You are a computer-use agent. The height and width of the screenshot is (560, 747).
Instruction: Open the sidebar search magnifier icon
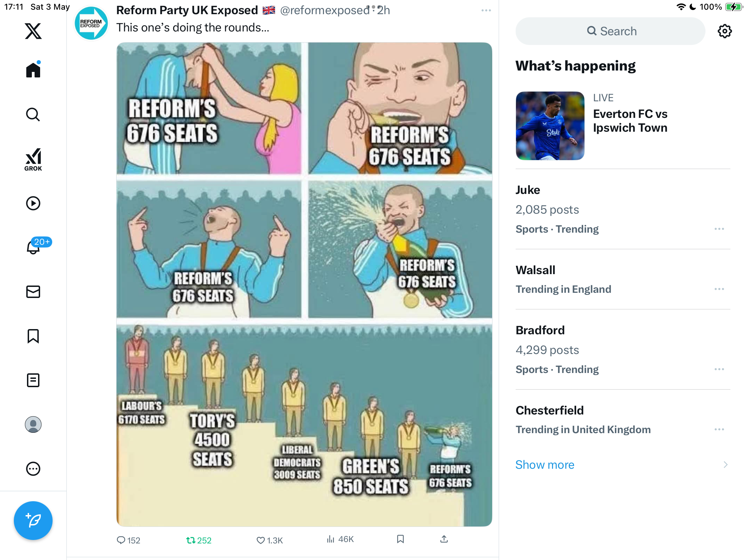point(33,114)
